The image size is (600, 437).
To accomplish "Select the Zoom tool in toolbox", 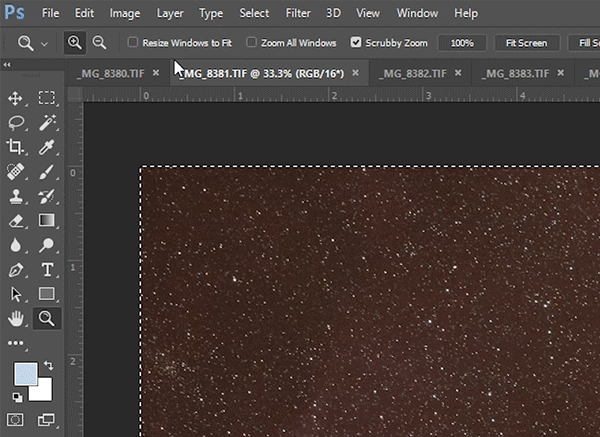I will (47, 318).
